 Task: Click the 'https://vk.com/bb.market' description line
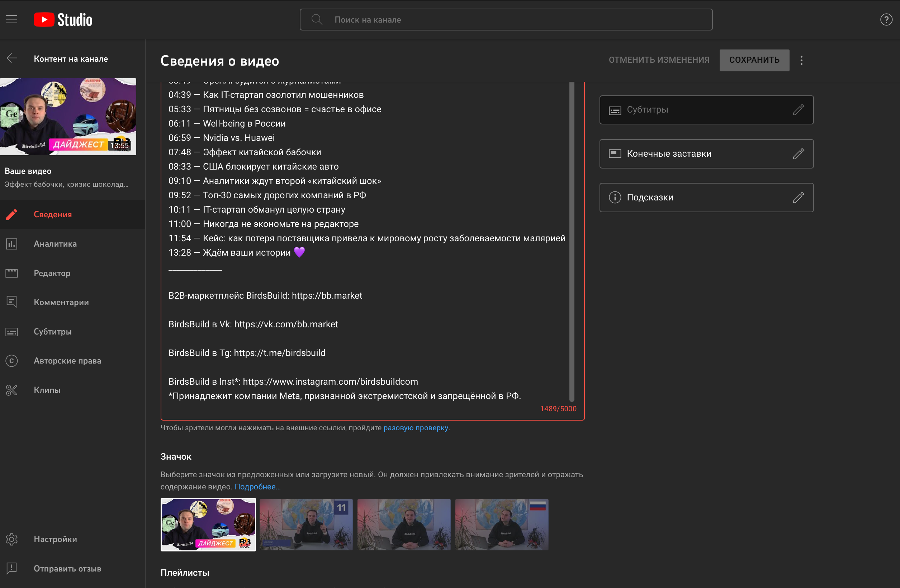coord(254,324)
